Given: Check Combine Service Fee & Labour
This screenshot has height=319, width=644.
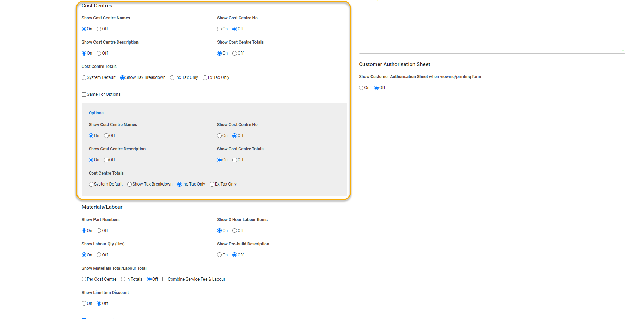Looking at the screenshot, I should (165, 279).
